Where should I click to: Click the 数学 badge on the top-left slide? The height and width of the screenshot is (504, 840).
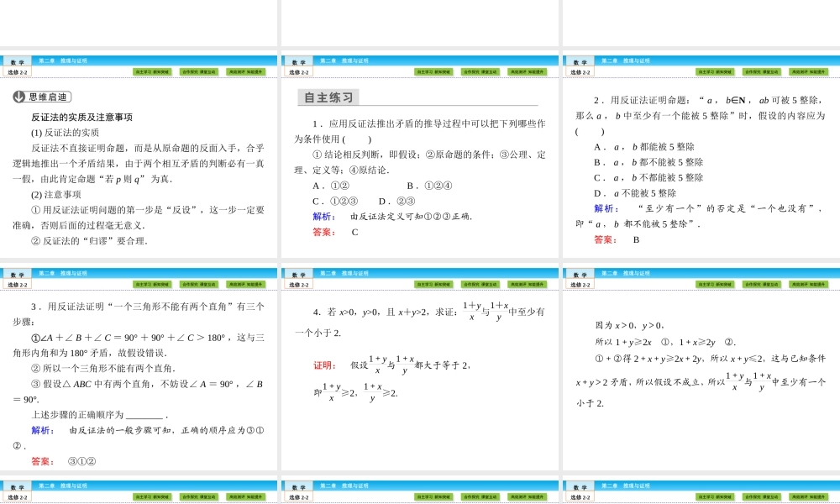coord(17,60)
